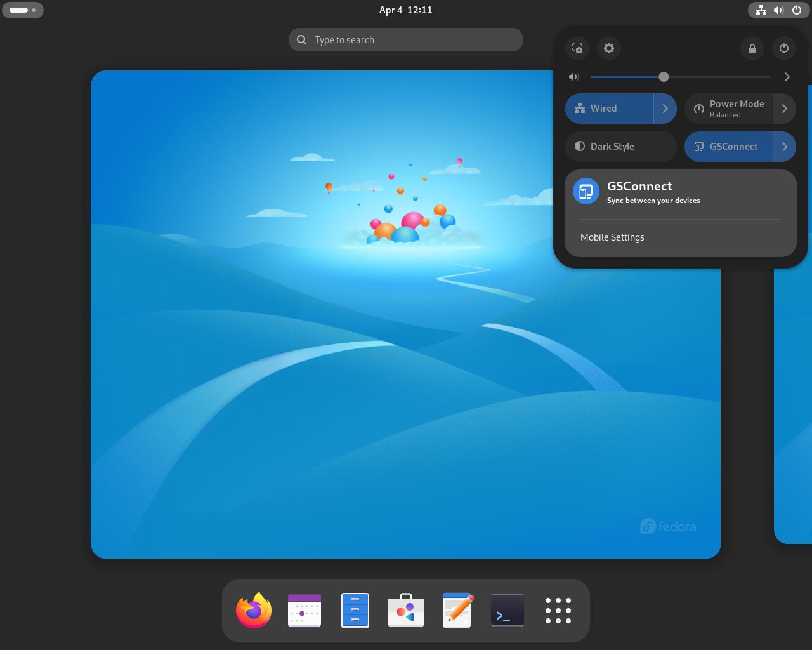
Task: Expand sound output devices arrow
Action: point(787,77)
